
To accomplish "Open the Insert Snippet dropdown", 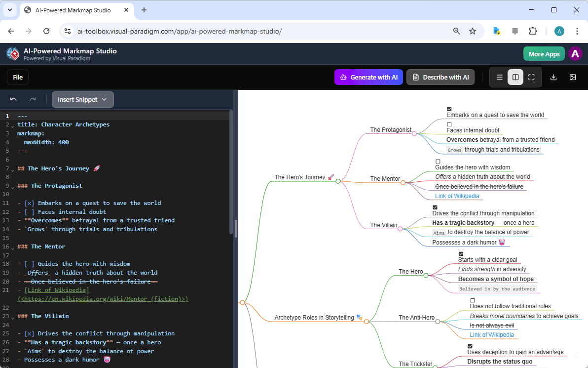I will pyautogui.click(x=82, y=99).
